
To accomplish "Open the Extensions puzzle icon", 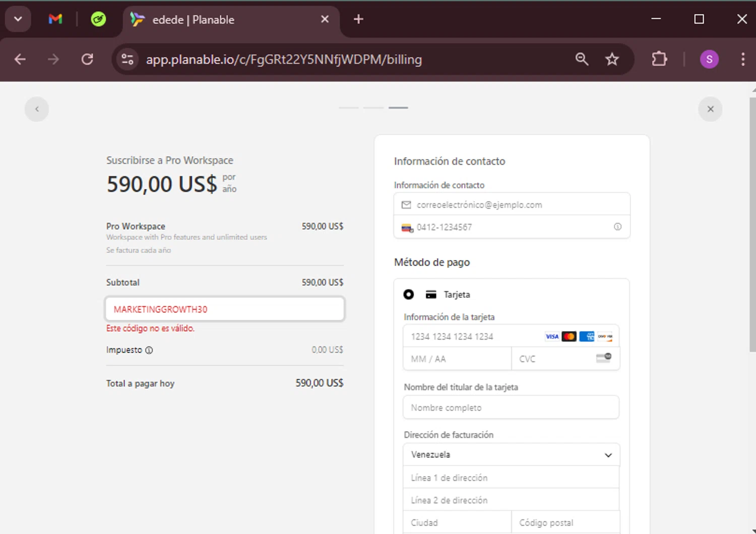I will [x=659, y=59].
